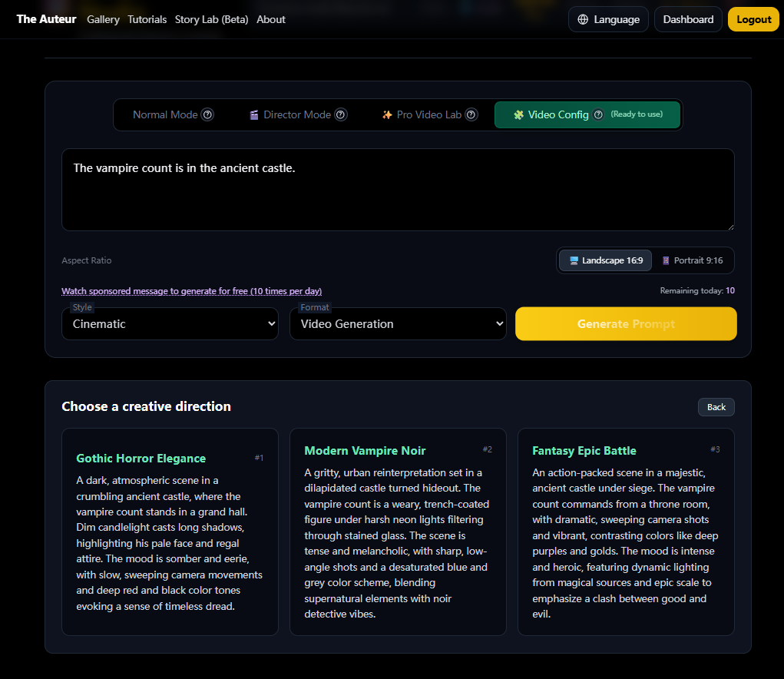Select Landscape 16:9 aspect ratio

tap(606, 260)
